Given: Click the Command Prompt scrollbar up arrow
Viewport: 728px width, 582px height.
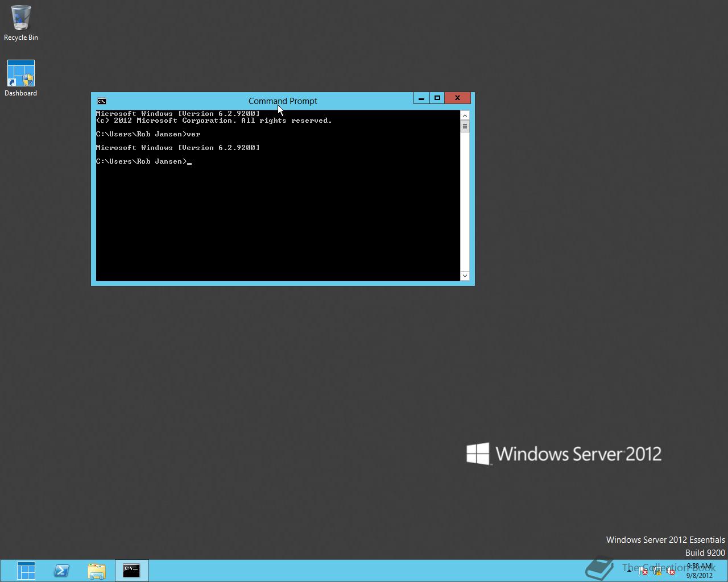Looking at the screenshot, I should click(x=465, y=115).
